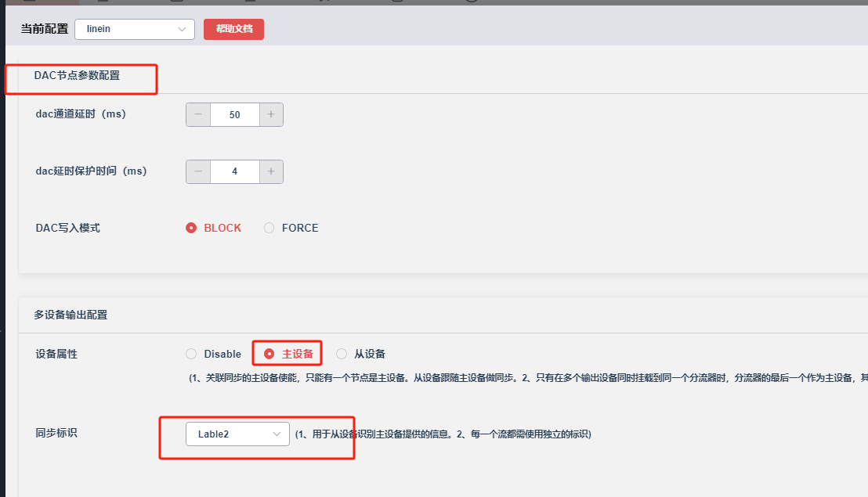Click the 同步标识 hint text about 从设备识别
Screen dimensions: 868x497
point(443,434)
